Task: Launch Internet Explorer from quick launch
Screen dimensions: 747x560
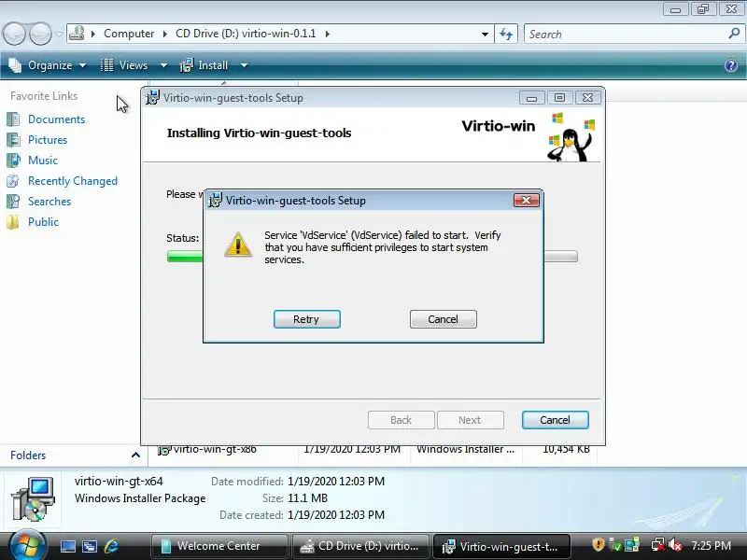Action: (112, 546)
